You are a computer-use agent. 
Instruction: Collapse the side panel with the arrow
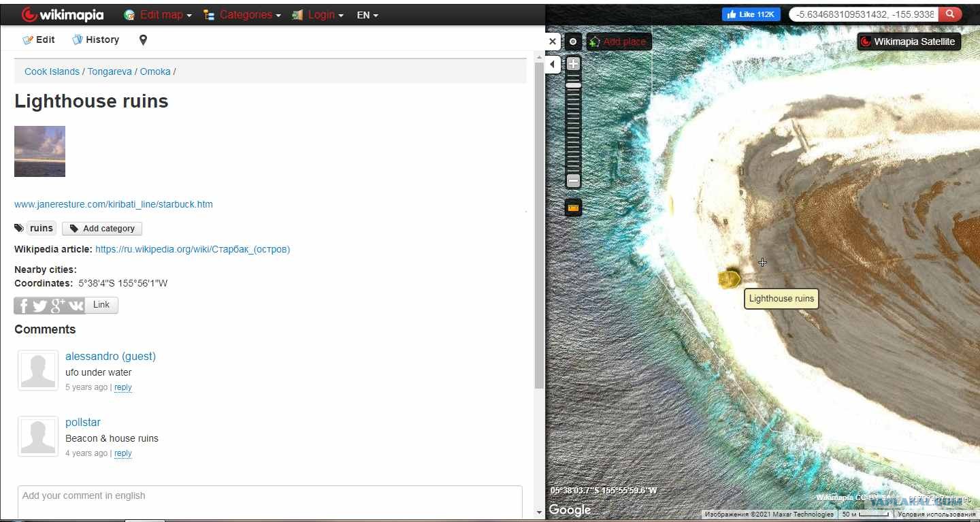tap(553, 65)
